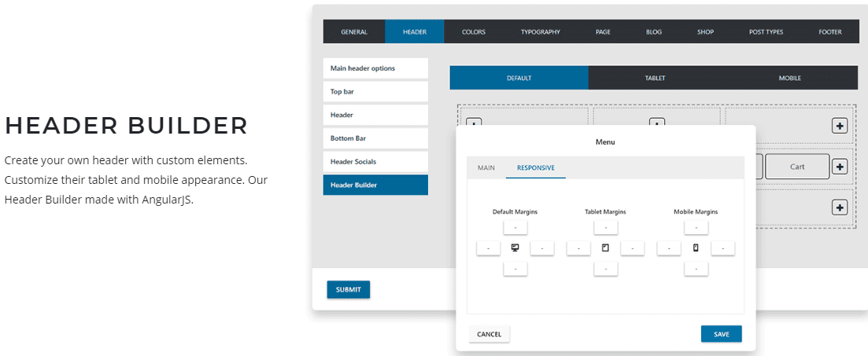Click the Mobile Margins bottom input field
The width and height of the screenshot is (868, 356).
696,269
